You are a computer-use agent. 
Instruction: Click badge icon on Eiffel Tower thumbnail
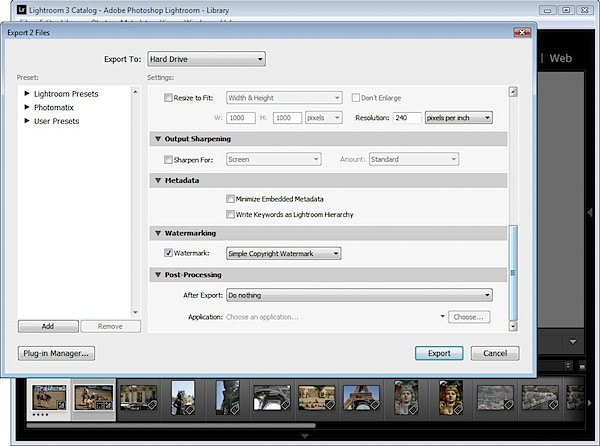coord(374,405)
